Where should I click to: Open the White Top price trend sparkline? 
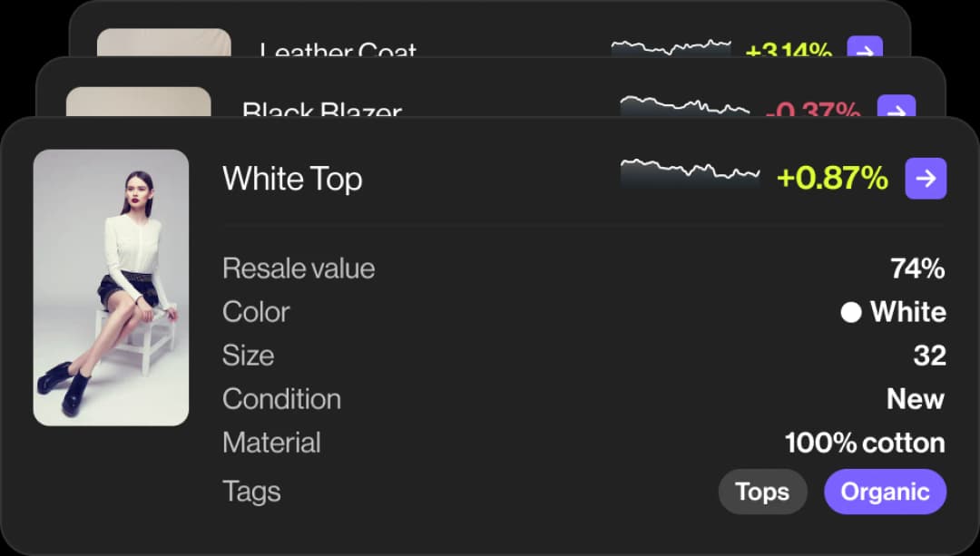[x=690, y=173]
